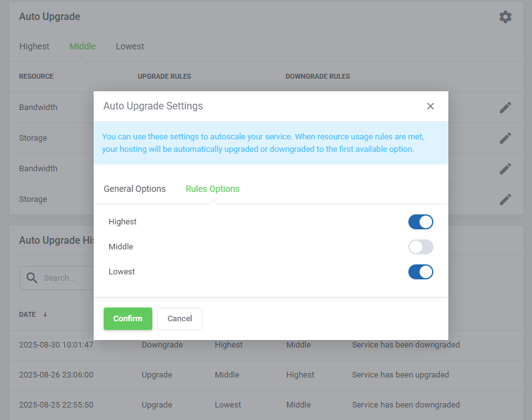Viewport: 532px width, 420px height.
Task: Edit the second Storage resource rule
Action: (505, 199)
